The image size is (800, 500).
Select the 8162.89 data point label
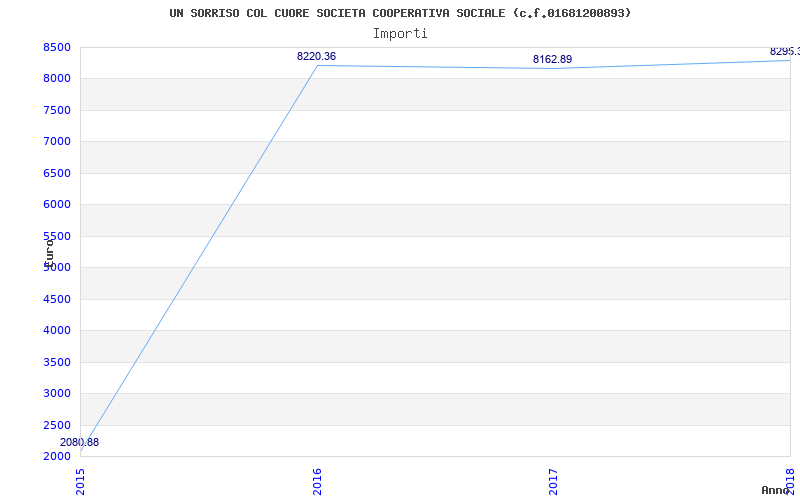tap(552, 59)
